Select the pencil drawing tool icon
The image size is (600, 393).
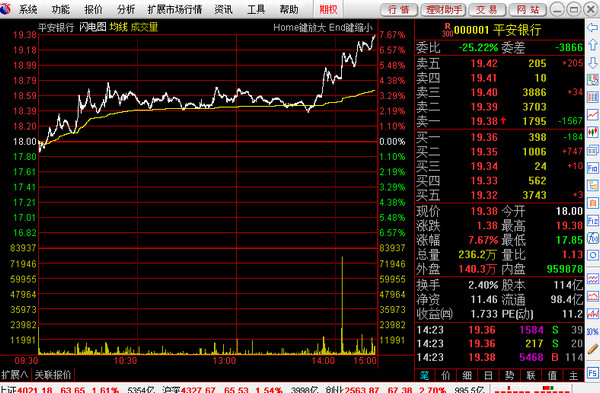[x=593, y=349]
